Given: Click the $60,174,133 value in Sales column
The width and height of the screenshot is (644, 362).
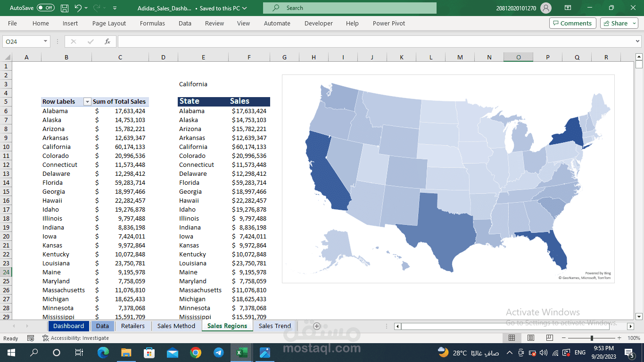Looking at the screenshot, I should pos(249,147).
